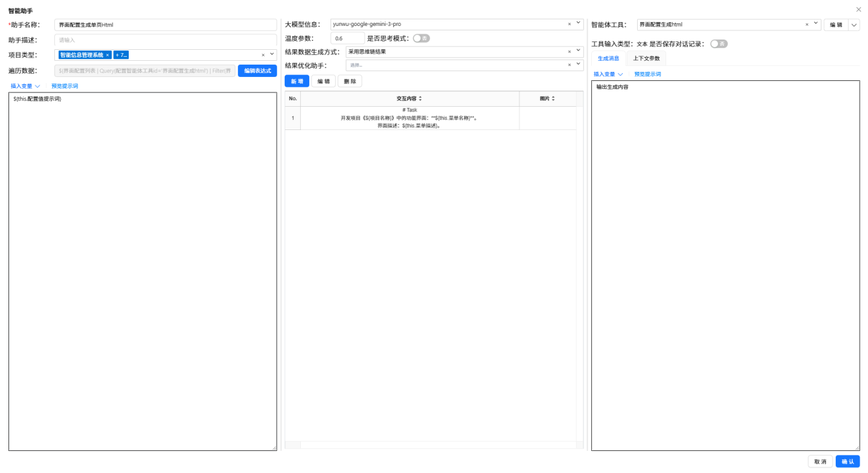This screenshot has width=868, height=473.
Task: Sort by the 图片 column arrows
Action: 553,98
